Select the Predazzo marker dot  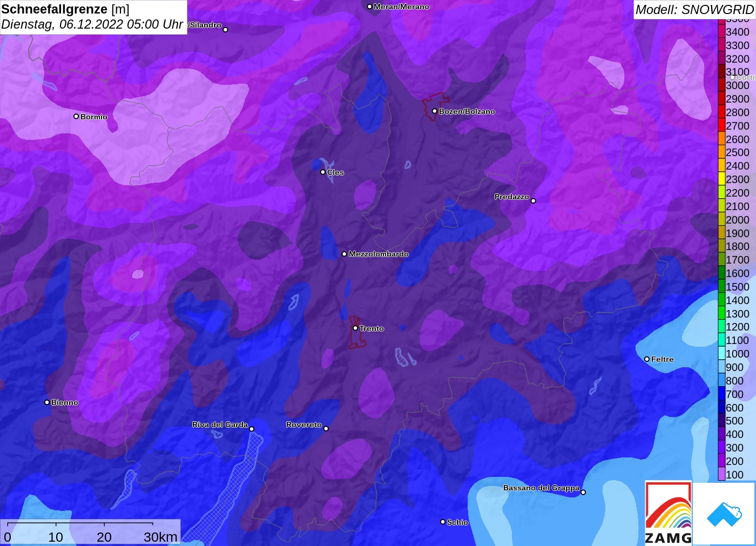534,201
